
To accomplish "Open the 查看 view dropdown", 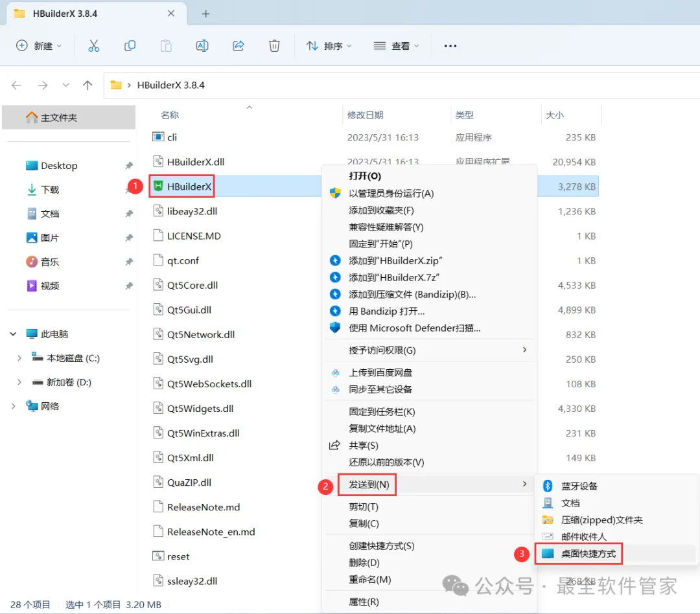I will coord(396,46).
